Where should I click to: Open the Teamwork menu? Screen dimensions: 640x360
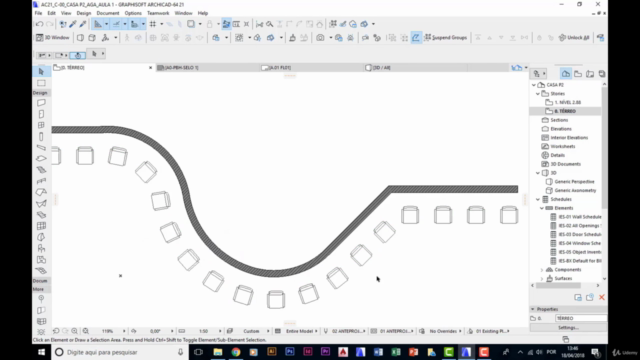[x=158, y=13]
